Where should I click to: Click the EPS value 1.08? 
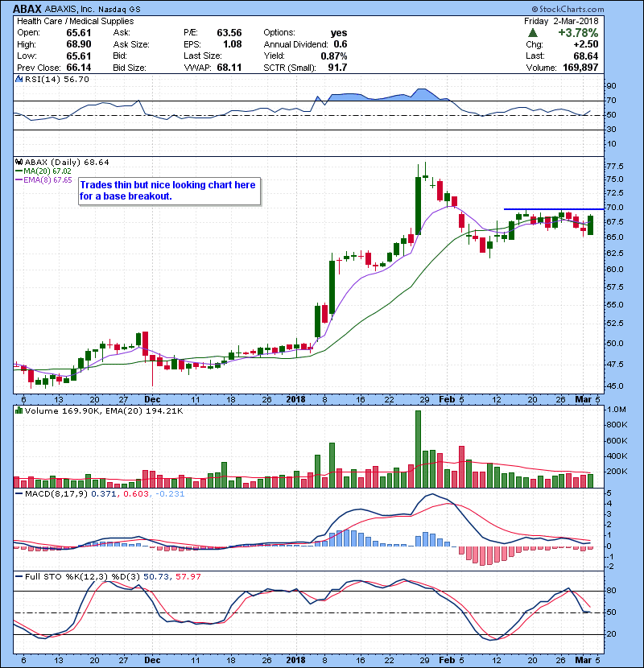[233, 44]
